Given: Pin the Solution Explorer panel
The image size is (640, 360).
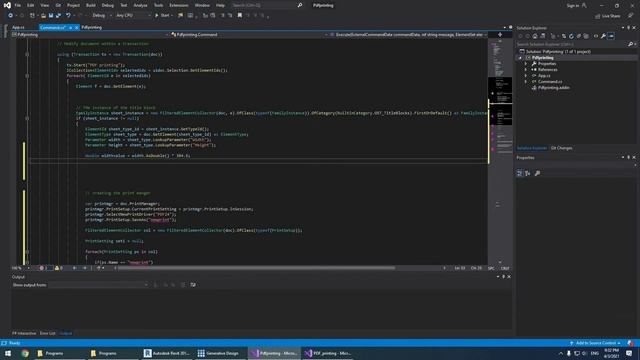Looking at the screenshot, I should tap(629, 28).
